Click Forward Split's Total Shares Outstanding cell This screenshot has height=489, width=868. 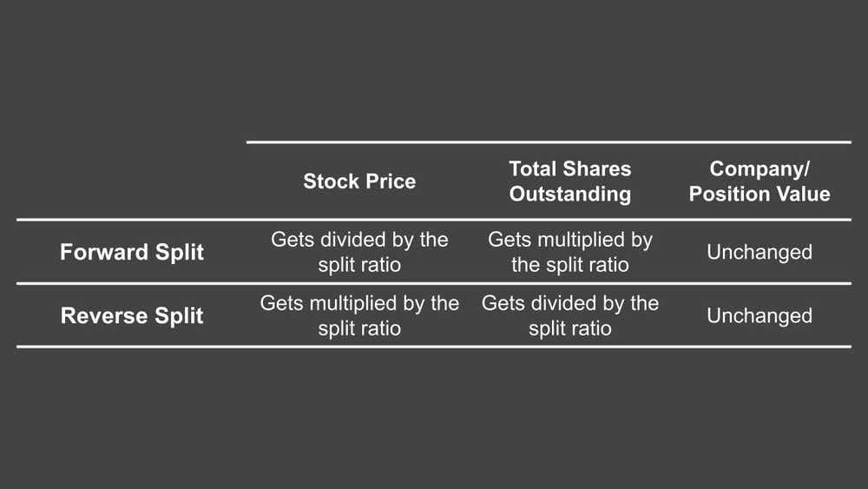[569, 252]
